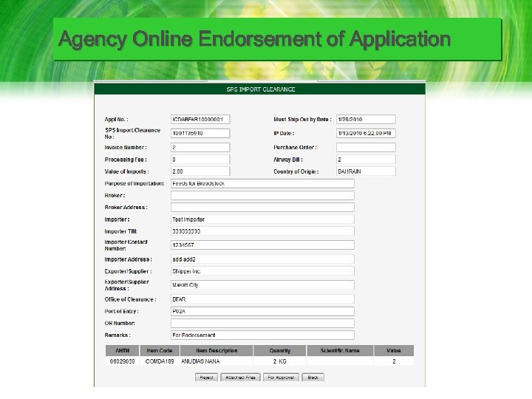Click the For Approval button

click(281, 378)
